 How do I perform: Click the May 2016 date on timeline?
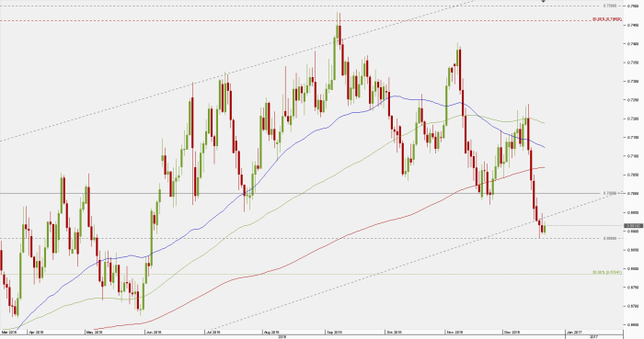(x=95, y=332)
